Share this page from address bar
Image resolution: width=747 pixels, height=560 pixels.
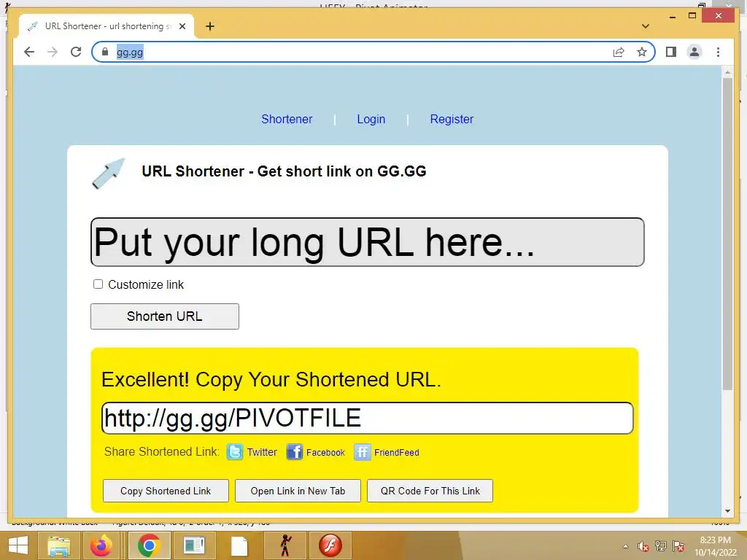pyautogui.click(x=619, y=52)
